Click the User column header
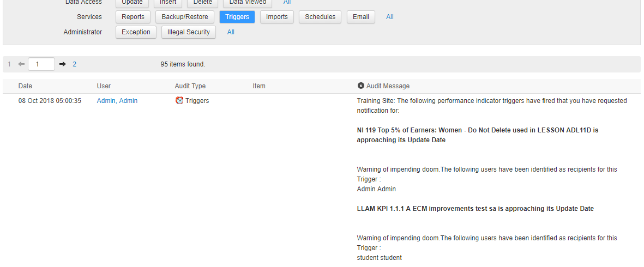Screen dimensions: 644x267 point(104,86)
